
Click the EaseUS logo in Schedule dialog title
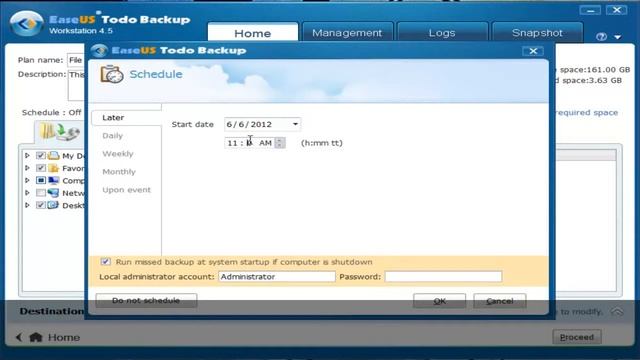(x=99, y=50)
